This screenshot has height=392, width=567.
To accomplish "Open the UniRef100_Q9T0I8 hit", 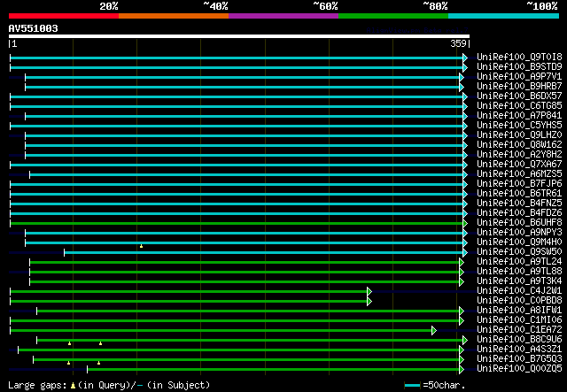I will [519, 58].
